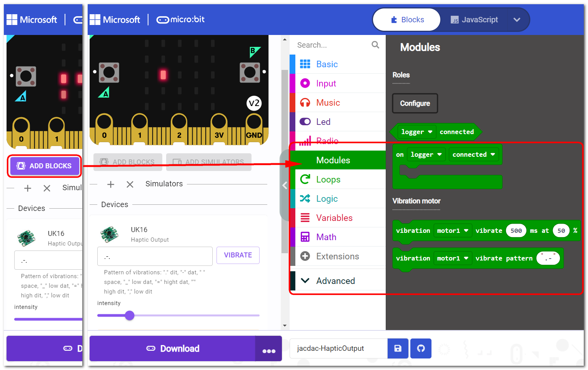The width and height of the screenshot is (588, 370).
Task: Open motor1 dropdown in the vibrate pattern block
Action: [x=452, y=258]
